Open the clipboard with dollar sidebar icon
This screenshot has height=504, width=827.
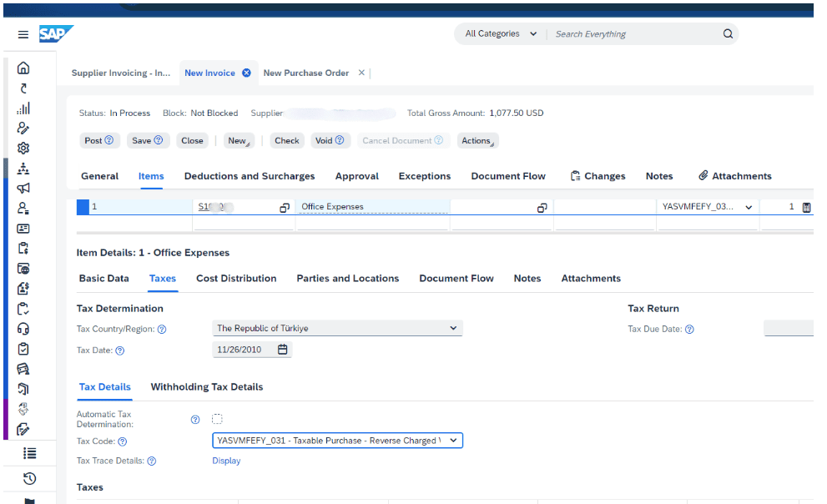(x=23, y=249)
